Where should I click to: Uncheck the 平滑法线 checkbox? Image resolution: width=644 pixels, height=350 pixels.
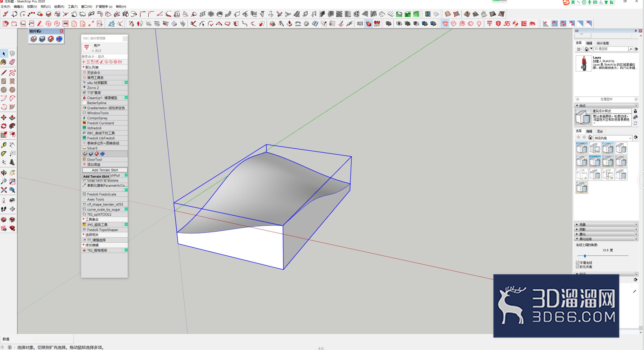(x=578, y=263)
